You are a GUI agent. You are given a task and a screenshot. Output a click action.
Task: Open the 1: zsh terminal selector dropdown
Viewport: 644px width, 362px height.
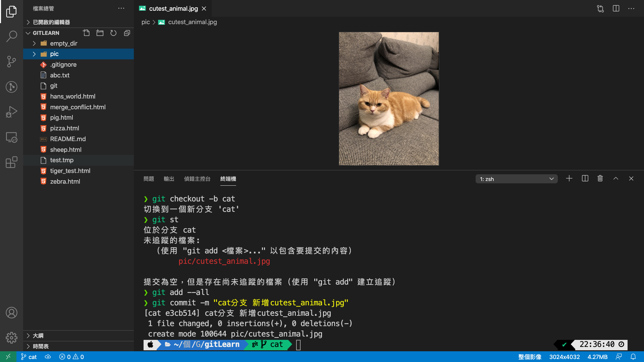click(517, 179)
